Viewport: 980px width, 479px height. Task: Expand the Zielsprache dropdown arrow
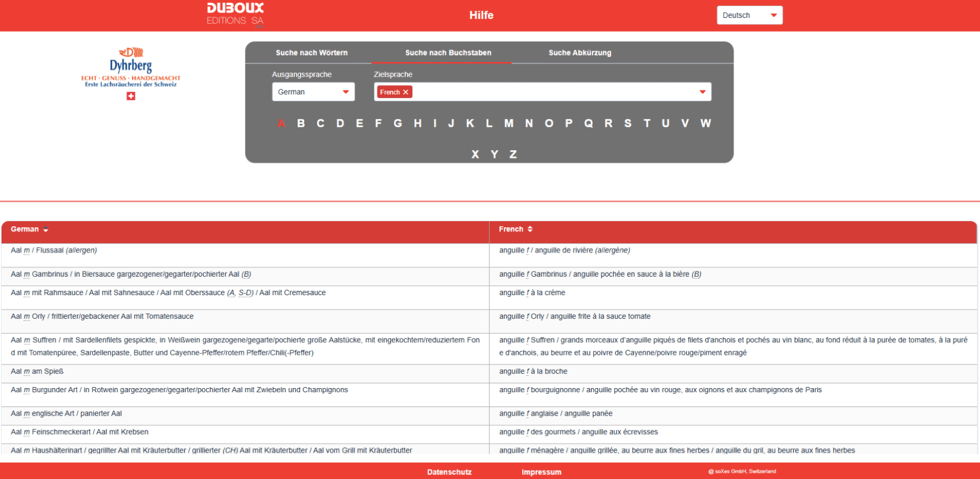[x=702, y=92]
